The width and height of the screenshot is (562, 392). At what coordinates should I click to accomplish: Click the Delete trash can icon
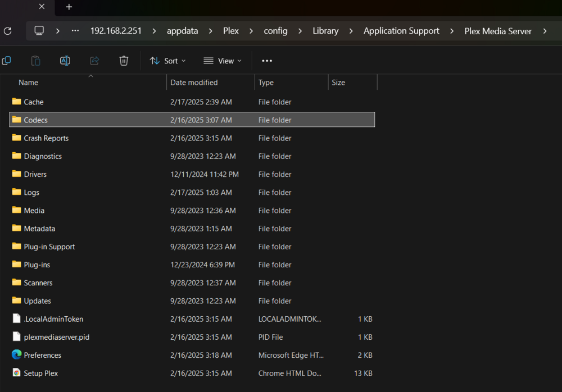[x=124, y=61]
